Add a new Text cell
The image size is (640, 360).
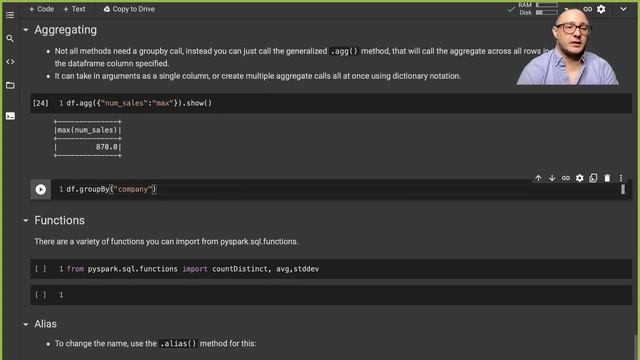(74, 9)
